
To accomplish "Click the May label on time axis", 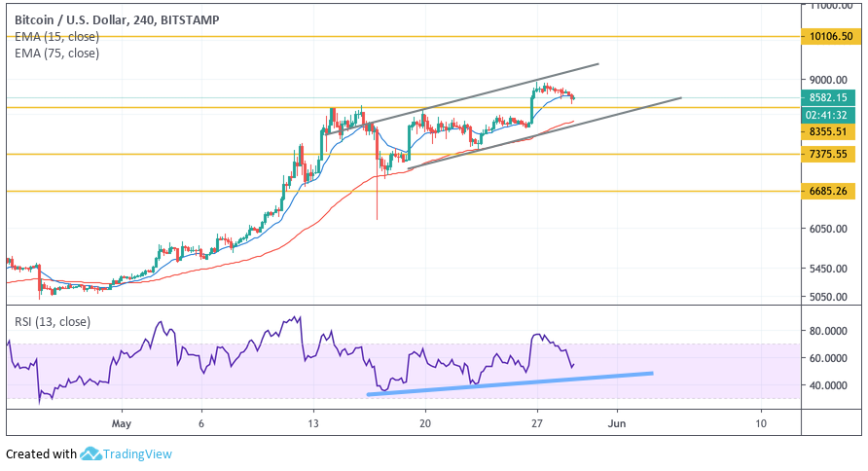I will coord(121,424).
